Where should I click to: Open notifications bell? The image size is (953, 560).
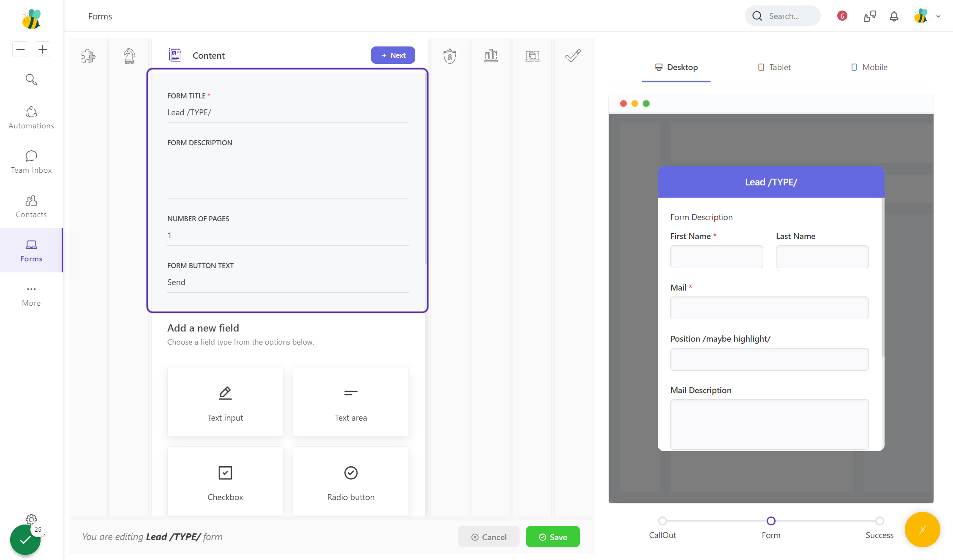tap(894, 16)
